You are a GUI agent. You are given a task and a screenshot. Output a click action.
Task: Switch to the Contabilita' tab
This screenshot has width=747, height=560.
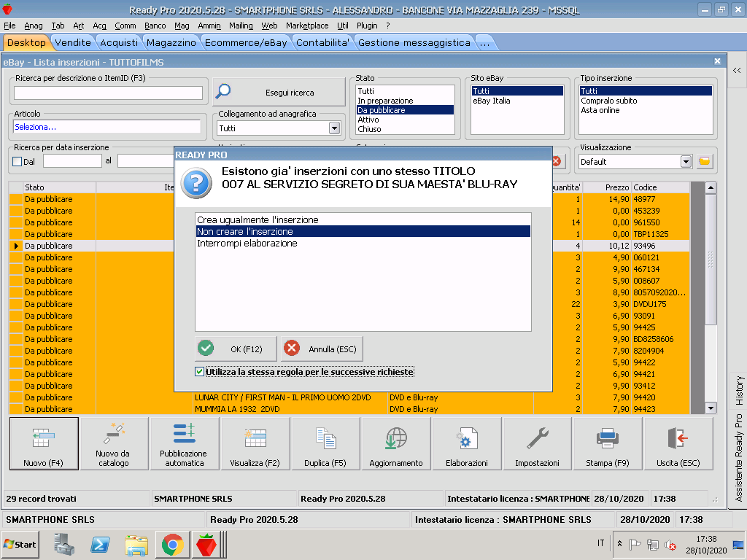pos(322,43)
